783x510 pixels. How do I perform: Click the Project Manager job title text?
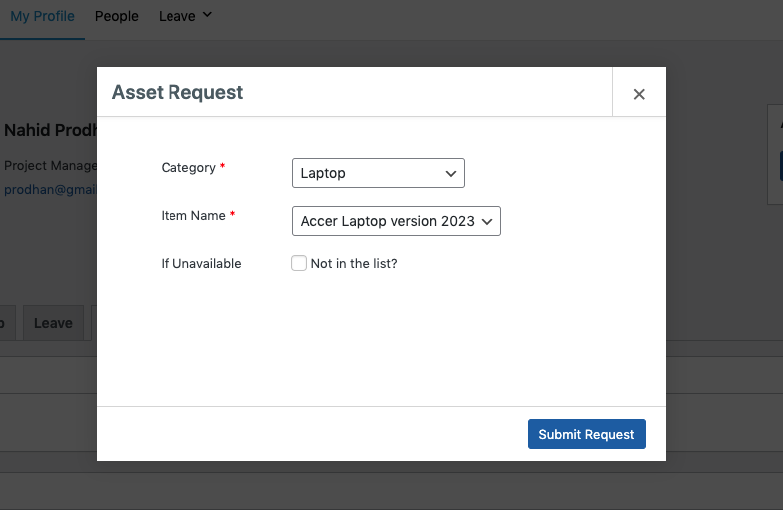pyautogui.click(x=50, y=166)
